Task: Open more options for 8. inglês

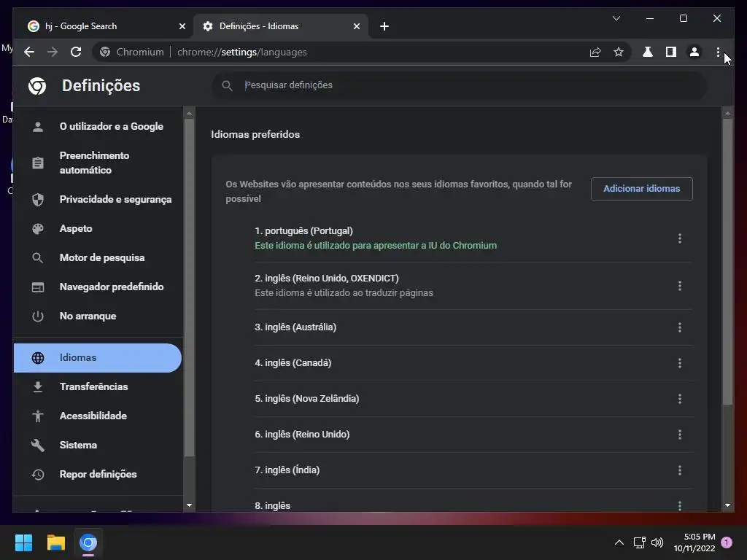Action: point(680,505)
